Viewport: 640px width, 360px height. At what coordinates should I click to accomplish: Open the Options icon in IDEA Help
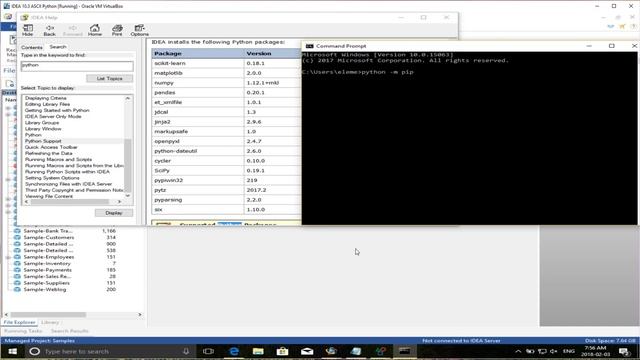(140, 30)
